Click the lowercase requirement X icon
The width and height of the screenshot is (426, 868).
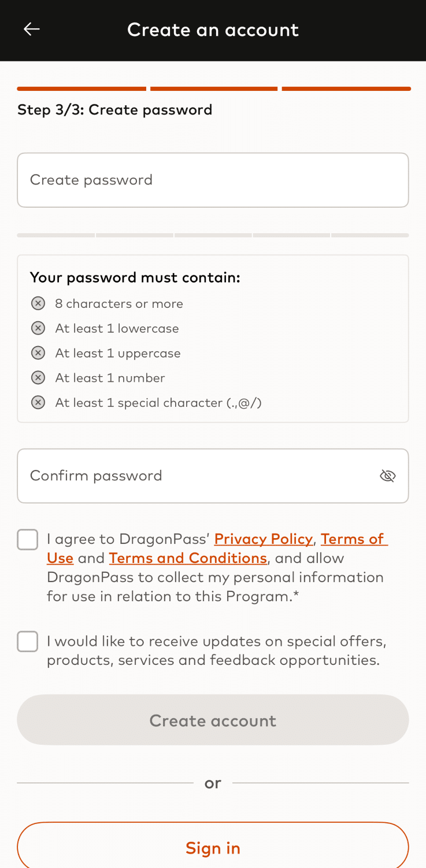[38, 328]
